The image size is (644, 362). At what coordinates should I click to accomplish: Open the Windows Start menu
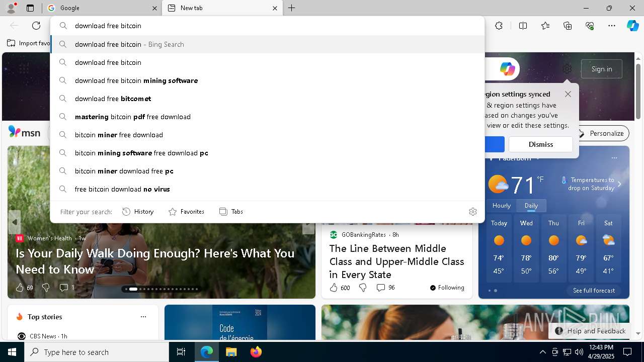coord(12,352)
